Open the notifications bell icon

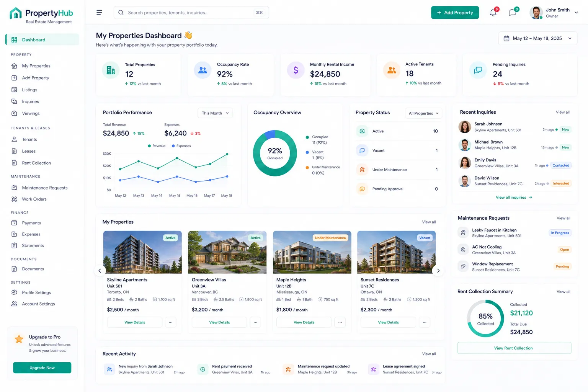[x=493, y=13]
